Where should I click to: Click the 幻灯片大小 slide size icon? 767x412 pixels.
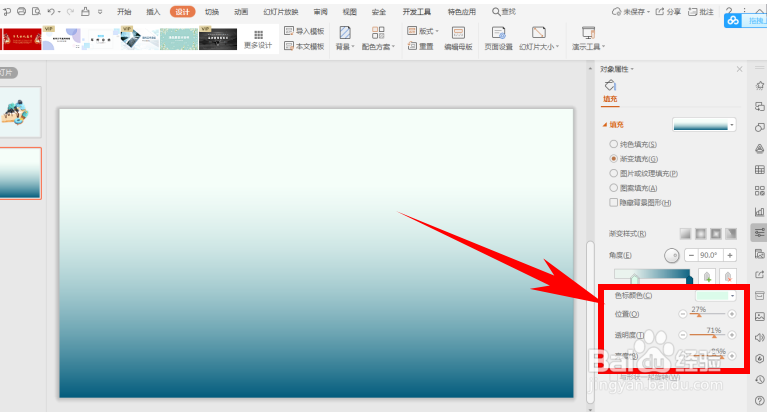coord(539,33)
